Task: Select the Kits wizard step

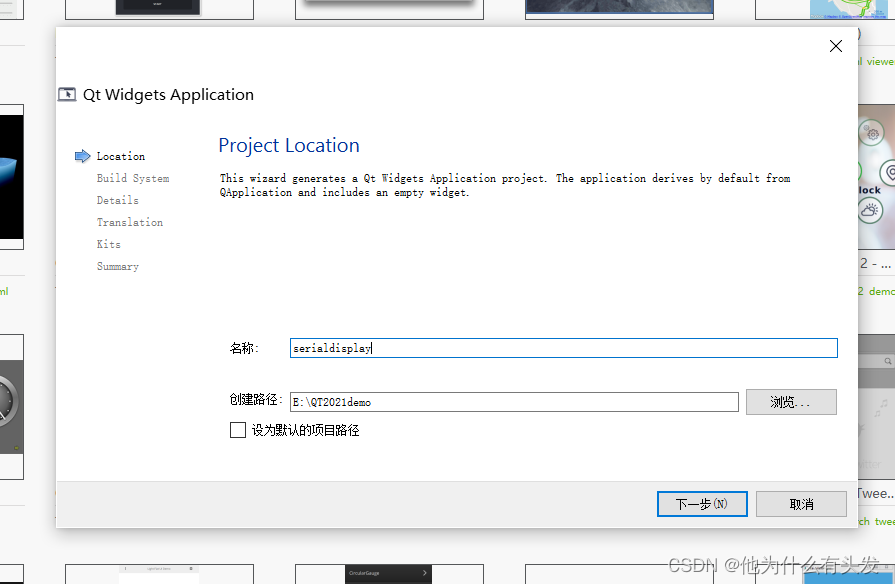Action: (x=108, y=244)
